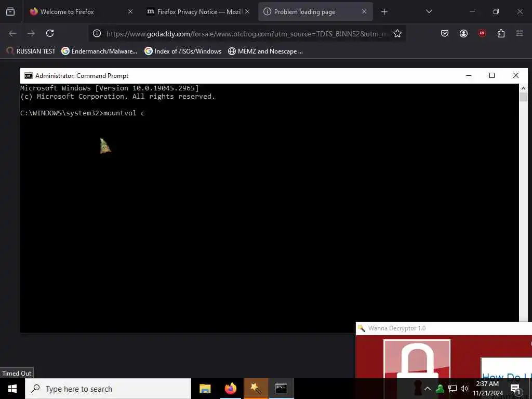Open File Explorer from taskbar
The image size is (532, 399).
point(205,389)
